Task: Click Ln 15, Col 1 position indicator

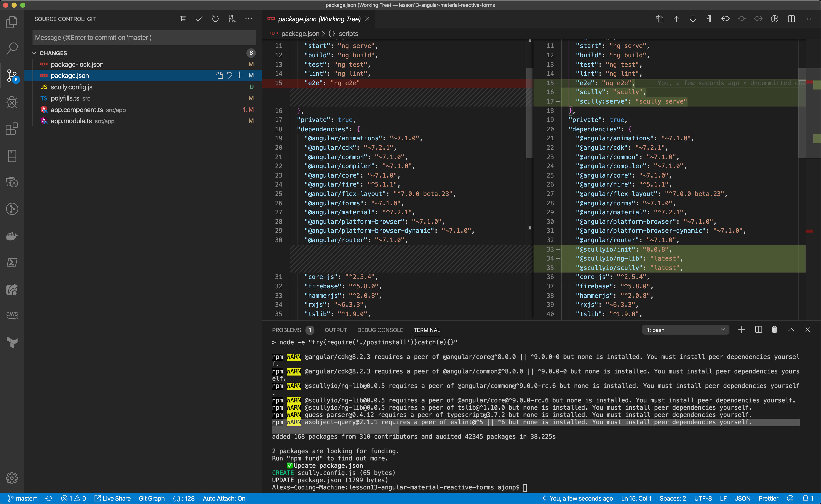Action: pos(636,498)
